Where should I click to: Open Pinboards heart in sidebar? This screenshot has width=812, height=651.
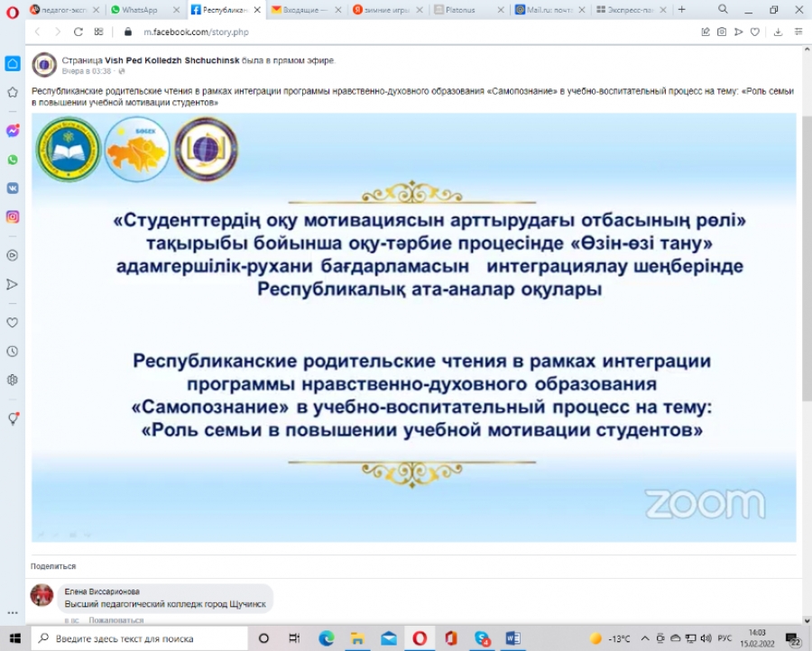13,323
